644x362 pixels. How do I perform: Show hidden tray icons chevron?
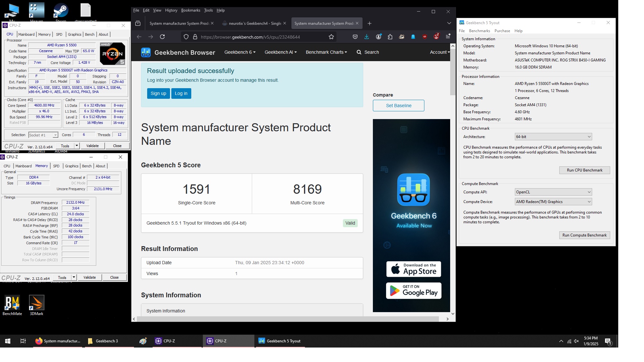click(x=561, y=341)
